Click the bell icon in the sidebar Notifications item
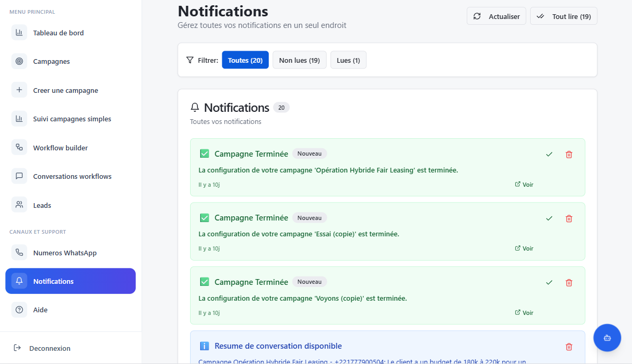Image resolution: width=632 pixels, height=364 pixels. pyautogui.click(x=19, y=281)
